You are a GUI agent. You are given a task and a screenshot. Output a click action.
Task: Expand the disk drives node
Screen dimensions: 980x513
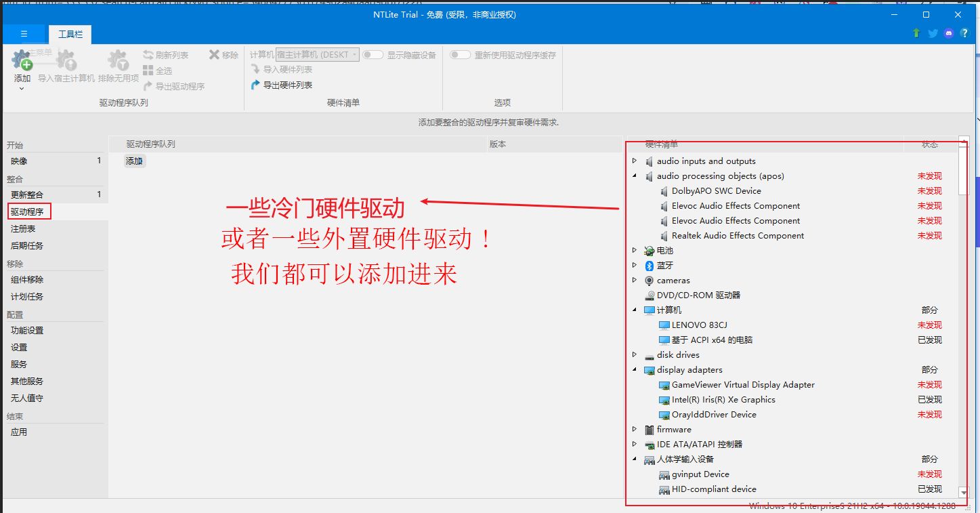[635, 355]
